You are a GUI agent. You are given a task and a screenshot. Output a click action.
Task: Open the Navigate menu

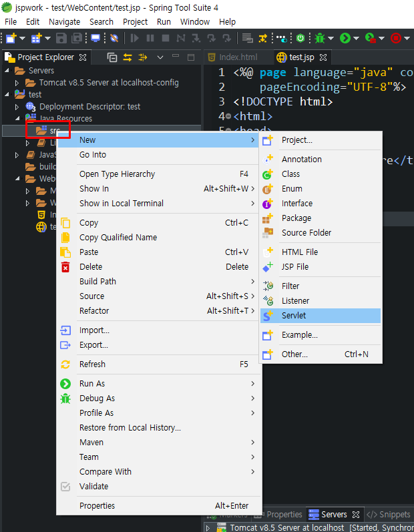(x=65, y=22)
